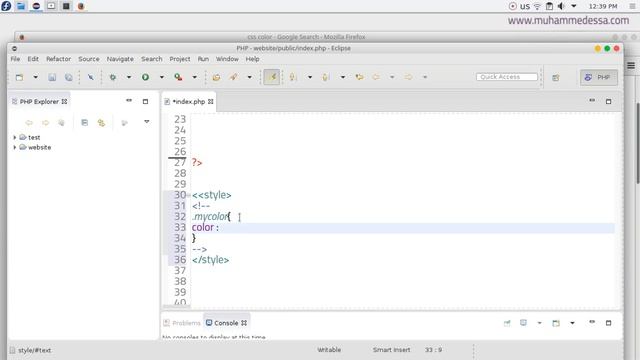640x360 pixels.
Task: Click Collapse All in PHP Explorer
Action: [84, 122]
